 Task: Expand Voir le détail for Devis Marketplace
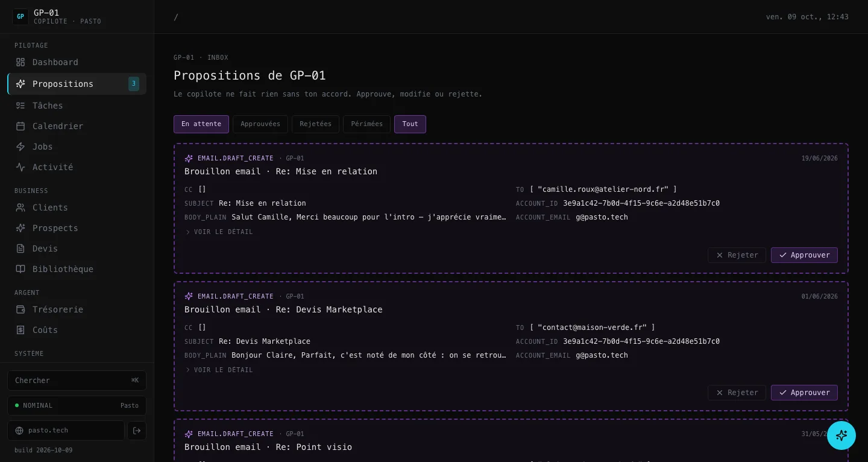219,370
